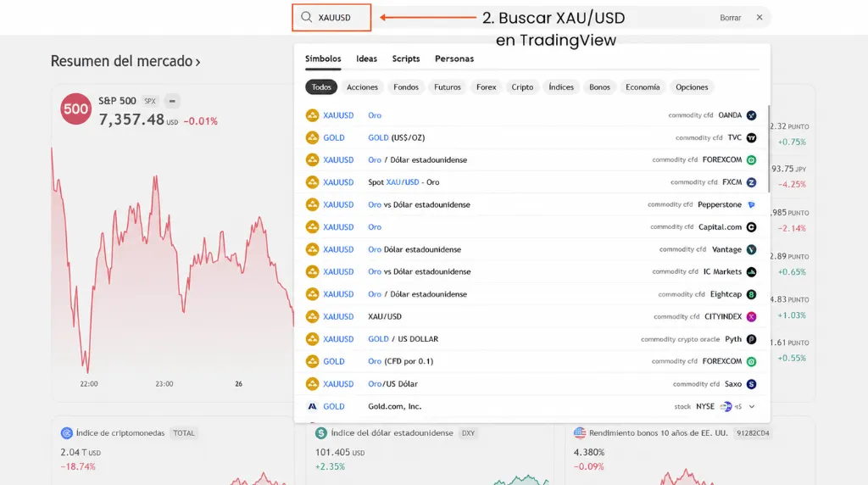
Task: Click FOREXCOM logo in XAUUSD row
Action: (751, 160)
